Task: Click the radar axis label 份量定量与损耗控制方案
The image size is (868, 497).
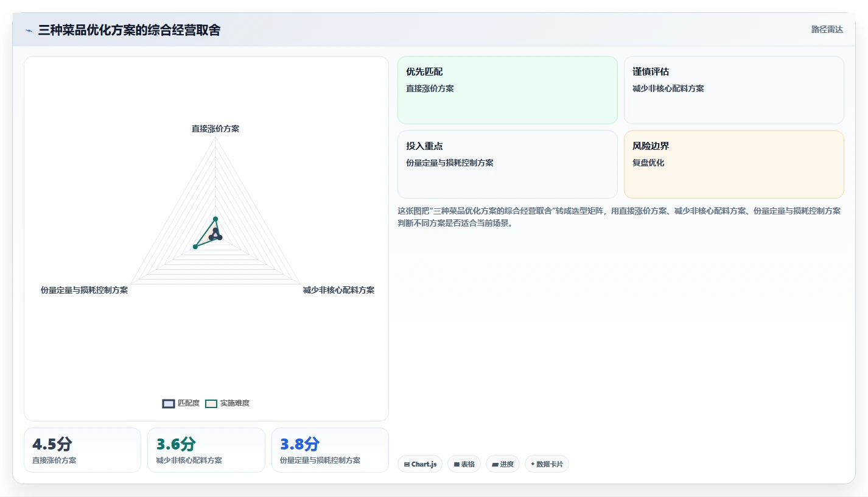Action: (x=84, y=290)
